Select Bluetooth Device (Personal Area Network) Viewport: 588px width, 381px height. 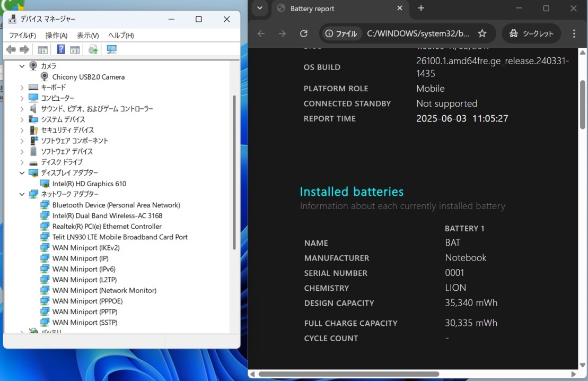tap(116, 205)
